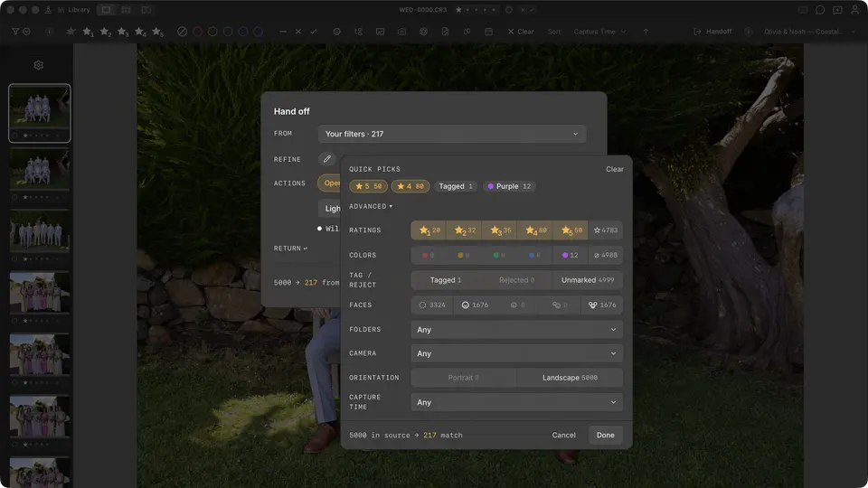Click the 5-star rating icon in top toolbar

(157, 32)
